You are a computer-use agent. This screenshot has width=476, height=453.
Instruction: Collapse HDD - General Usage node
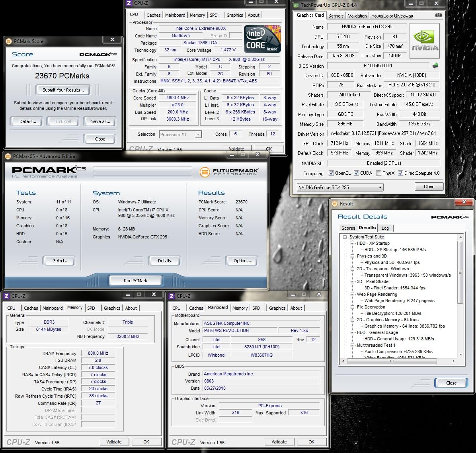[x=353, y=332]
